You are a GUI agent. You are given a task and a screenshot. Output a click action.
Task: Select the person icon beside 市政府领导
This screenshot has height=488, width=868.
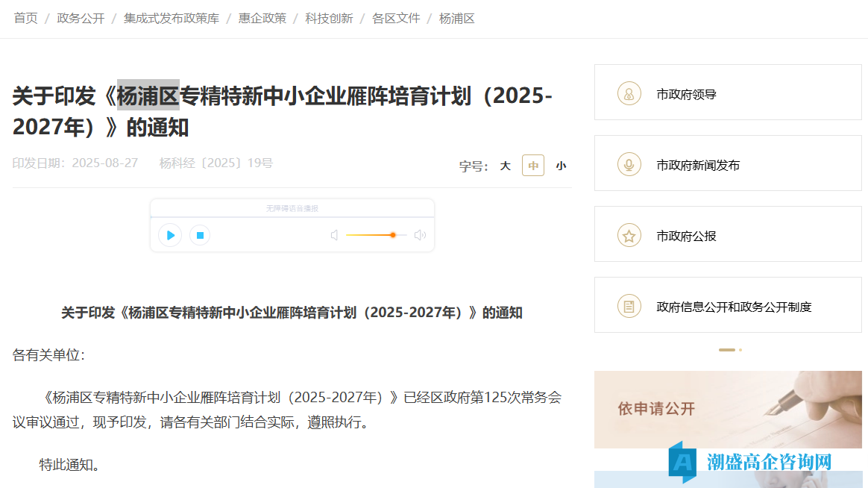coord(629,92)
